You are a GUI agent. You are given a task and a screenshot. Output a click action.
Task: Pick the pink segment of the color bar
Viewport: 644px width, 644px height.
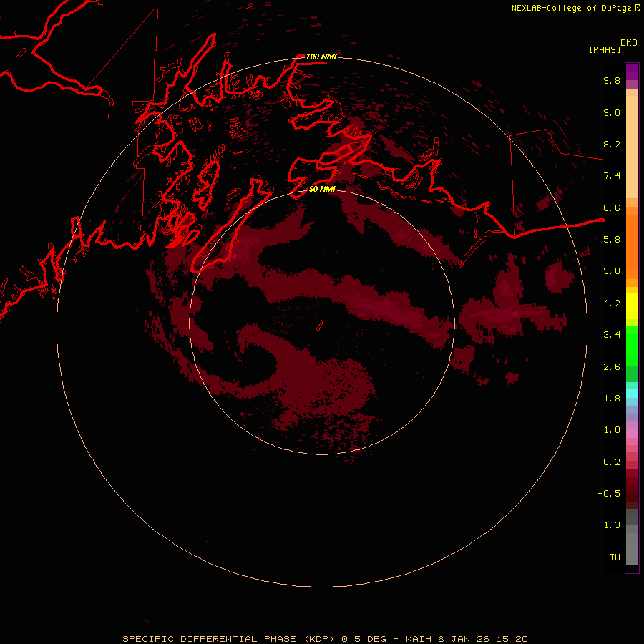(x=632, y=434)
